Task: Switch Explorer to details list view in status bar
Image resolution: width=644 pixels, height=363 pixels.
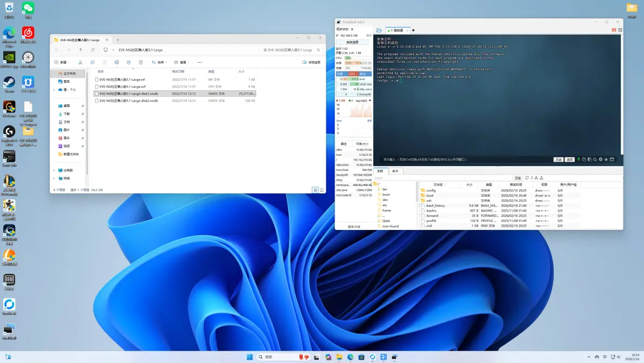Action: (315, 190)
